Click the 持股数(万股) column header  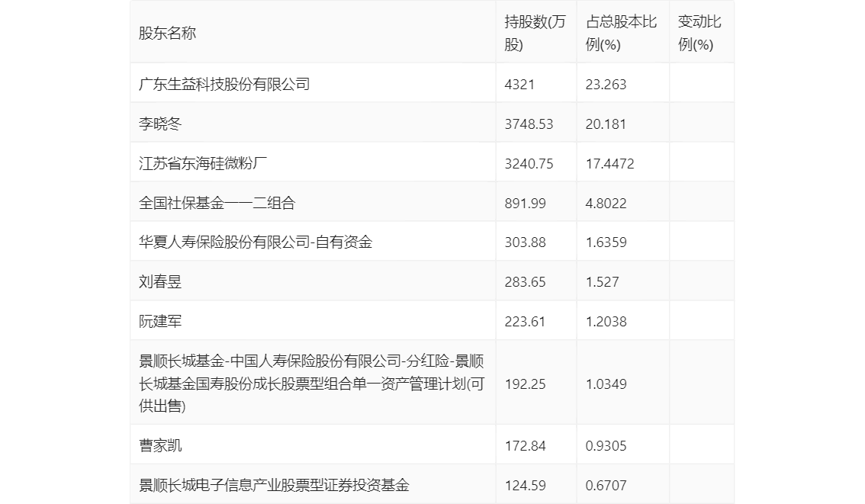(535, 33)
